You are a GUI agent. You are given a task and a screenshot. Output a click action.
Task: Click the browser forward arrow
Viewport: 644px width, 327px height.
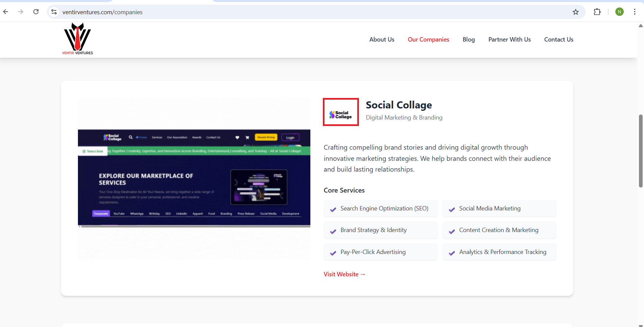(21, 12)
